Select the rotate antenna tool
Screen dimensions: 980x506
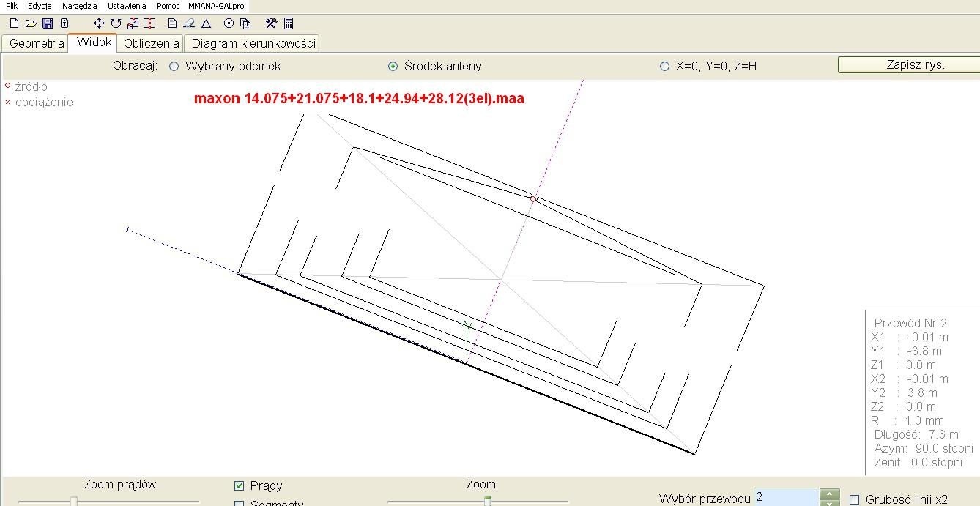pyautogui.click(x=116, y=23)
